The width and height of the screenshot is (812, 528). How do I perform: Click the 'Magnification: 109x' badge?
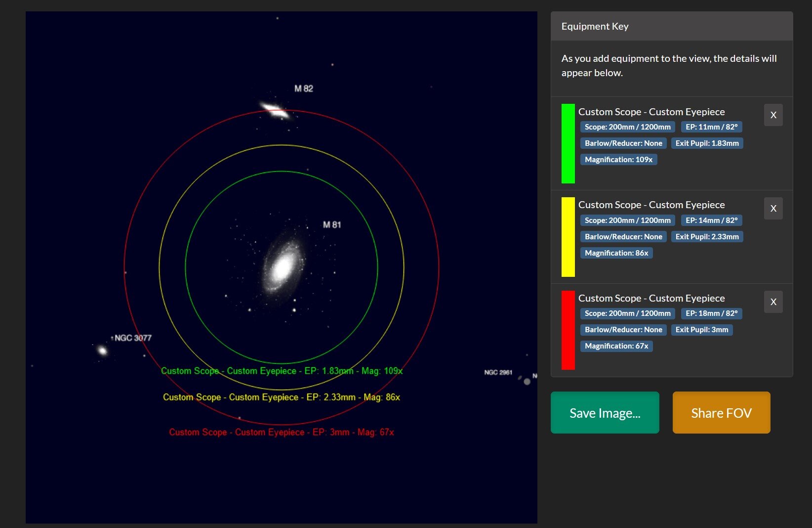click(x=618, y=160)
